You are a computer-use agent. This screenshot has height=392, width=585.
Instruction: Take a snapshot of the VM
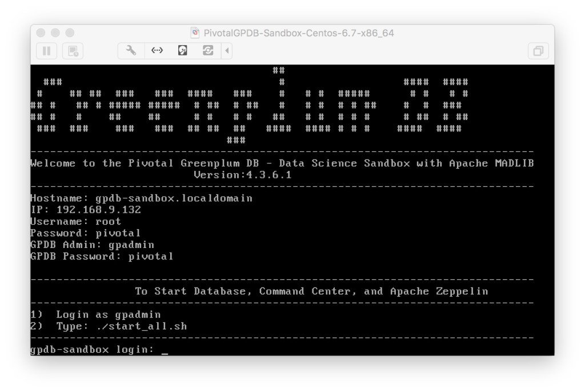73,51
